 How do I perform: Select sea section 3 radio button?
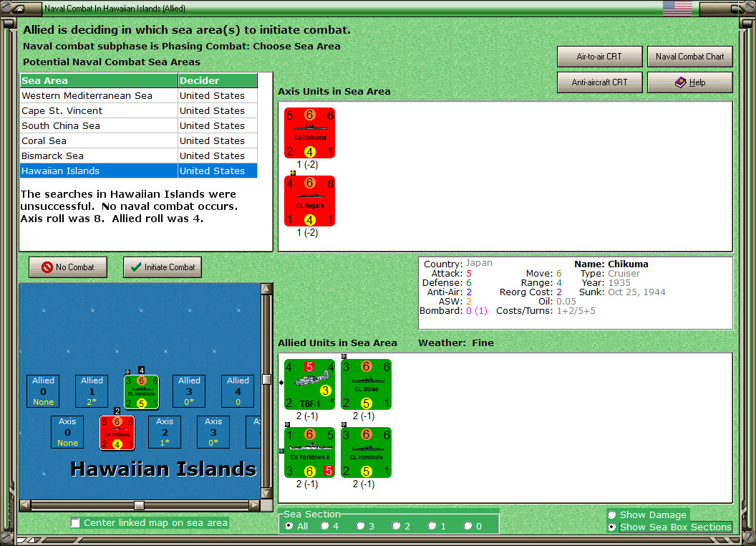360,526
